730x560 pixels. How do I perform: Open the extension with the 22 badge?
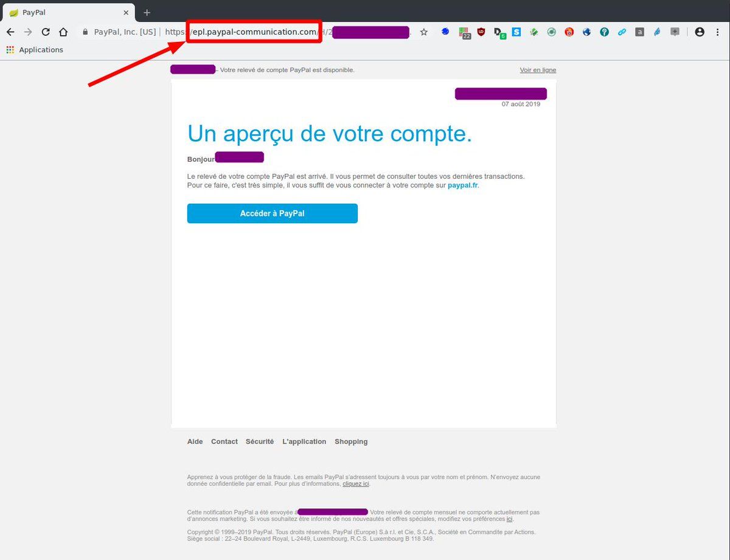464,32
